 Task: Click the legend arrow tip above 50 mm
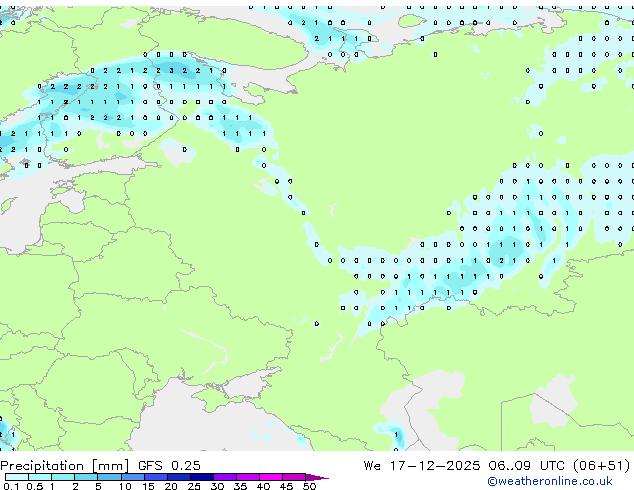317,477
